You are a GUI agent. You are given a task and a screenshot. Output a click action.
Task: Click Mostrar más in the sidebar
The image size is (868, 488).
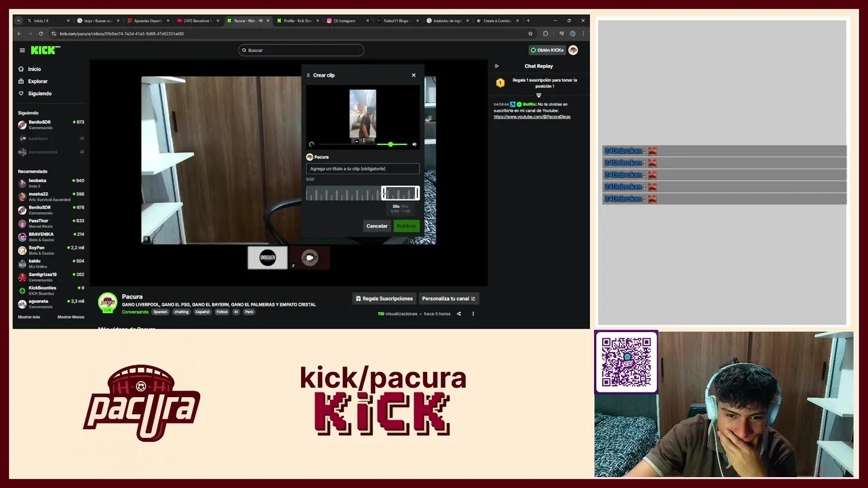coord(28,317)
